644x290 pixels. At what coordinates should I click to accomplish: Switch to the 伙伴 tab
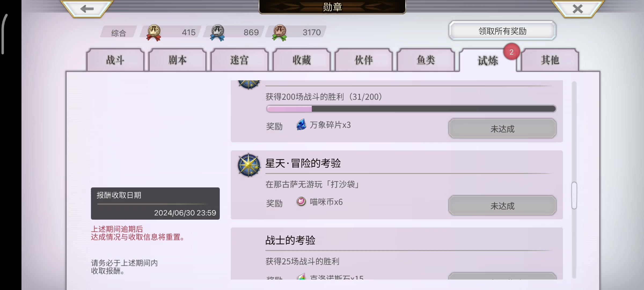click(x=364, y=60)
